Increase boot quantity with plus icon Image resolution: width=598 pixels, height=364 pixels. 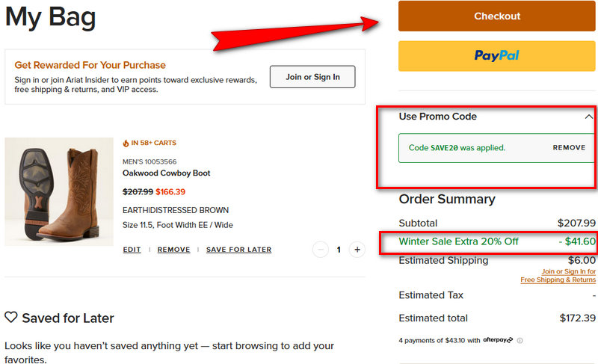pyautogui.click(x=357, y=250)
